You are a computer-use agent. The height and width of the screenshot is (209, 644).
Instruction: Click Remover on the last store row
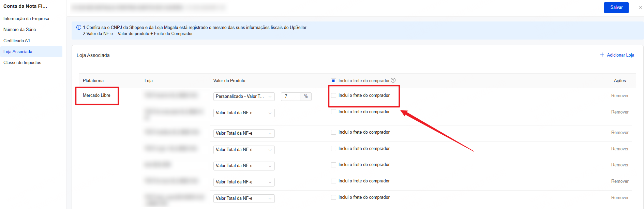tap(619, 198)
